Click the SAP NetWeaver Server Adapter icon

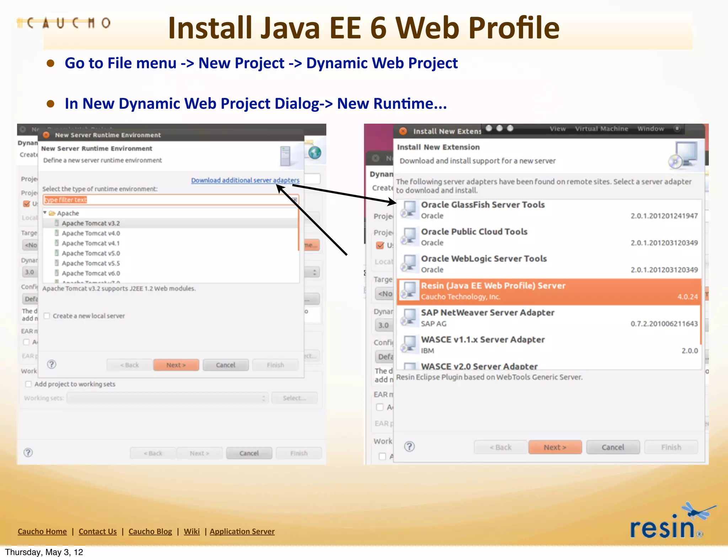(x=409, y=318)
